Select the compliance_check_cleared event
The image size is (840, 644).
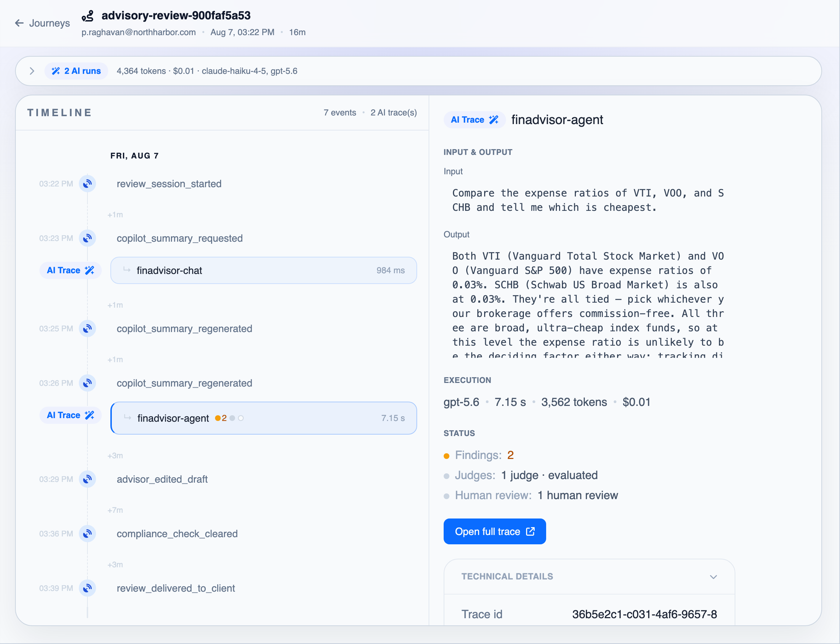tap(177, 534)
